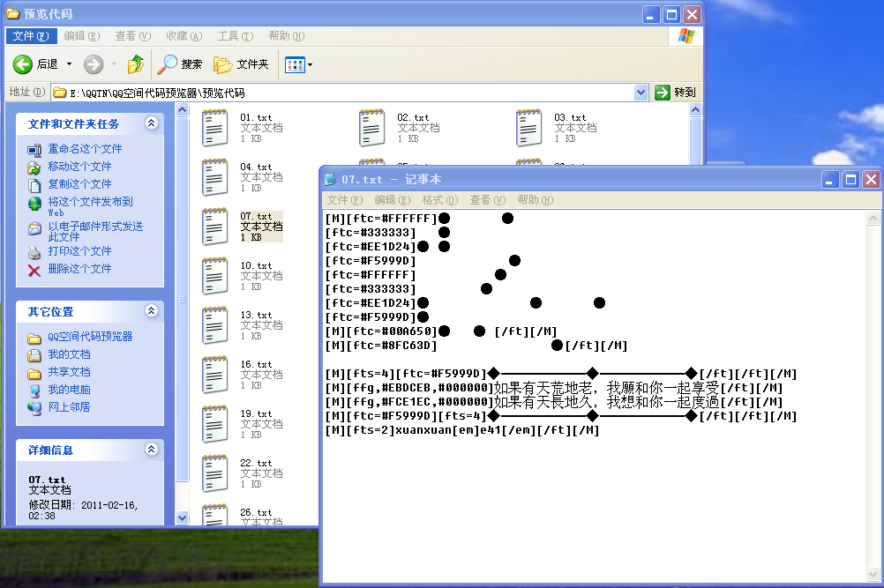
Task: Open the views dropdown in toolbar
Action: click(298, 64)
